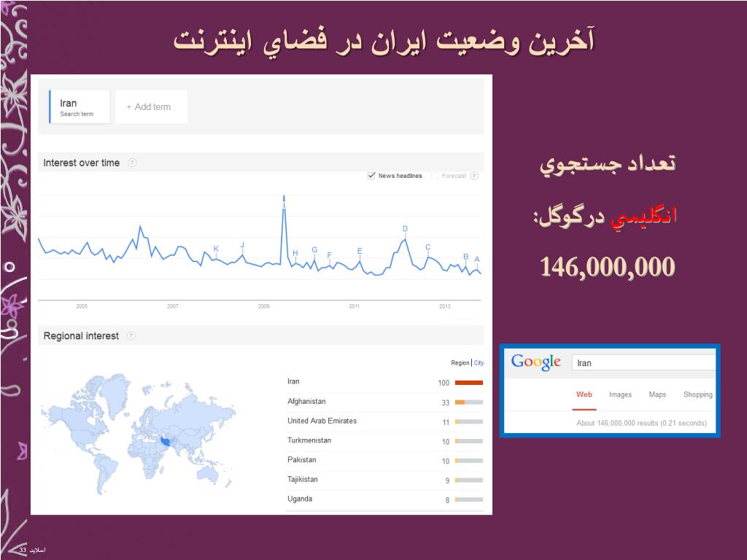This screenshot has width=747, height=560.
Task: Select Turkmenistan in the regional list
Action: 309,440
